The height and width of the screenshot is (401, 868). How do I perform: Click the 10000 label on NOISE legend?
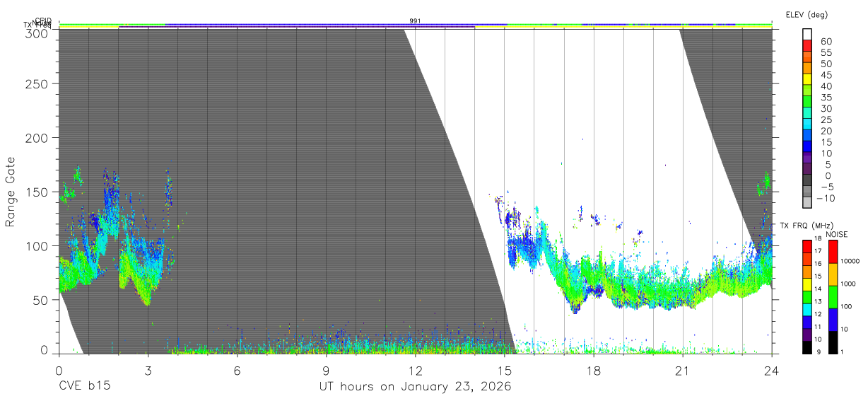point(850,261)
